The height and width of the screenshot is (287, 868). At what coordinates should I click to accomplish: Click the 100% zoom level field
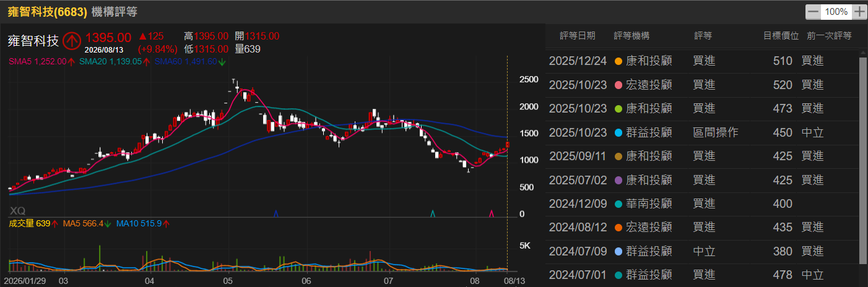pyautogui.click(x=836, y=12)
